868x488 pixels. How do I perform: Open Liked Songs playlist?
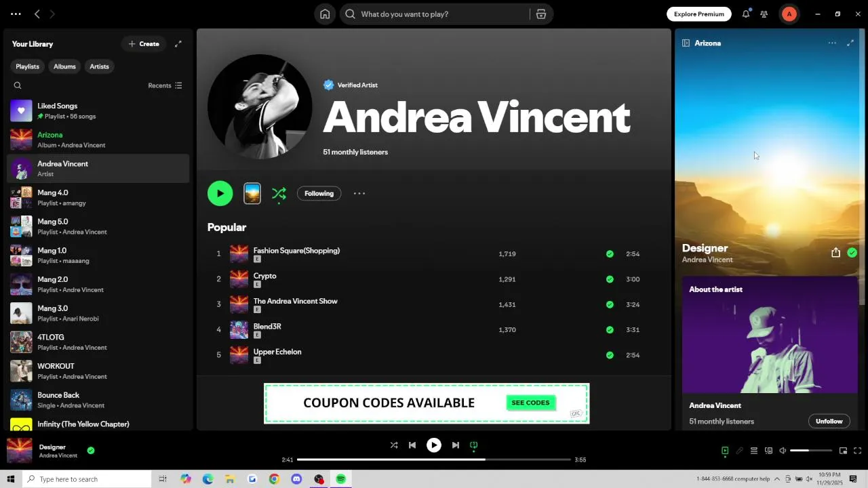tap(98, 110)
